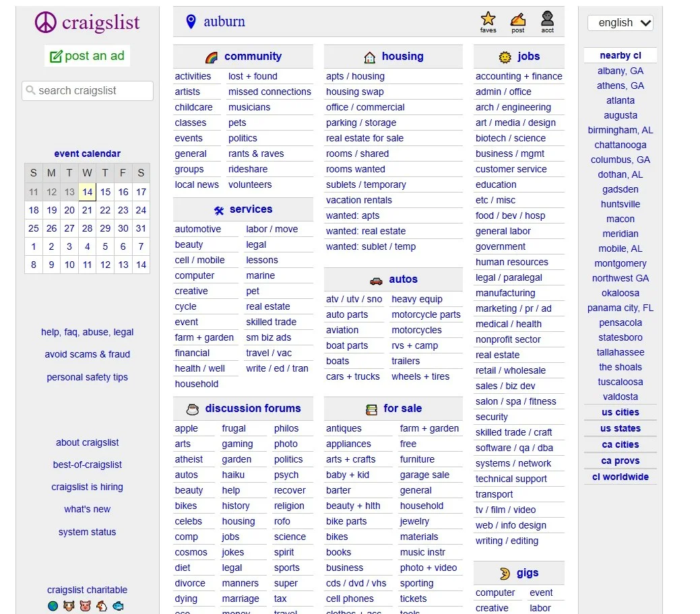This screenshot has width=700, height=614.
Task: Expand the ca provs list
Action: (x=620, y=460)
